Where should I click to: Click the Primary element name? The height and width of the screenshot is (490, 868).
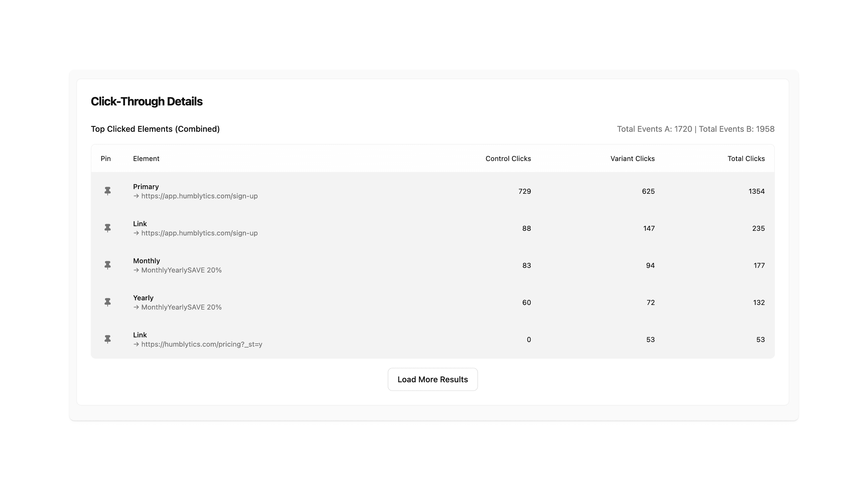click(146, 187)
